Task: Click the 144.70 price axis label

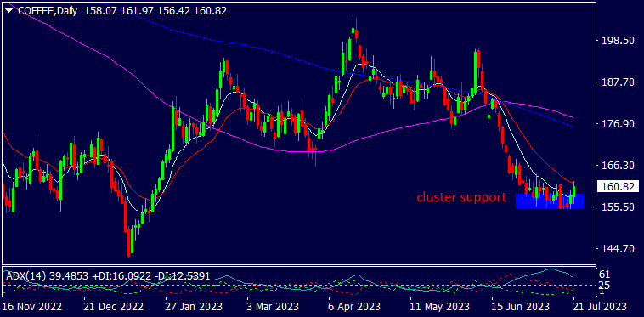Action: pyautogui.click(x=619, y=249)
